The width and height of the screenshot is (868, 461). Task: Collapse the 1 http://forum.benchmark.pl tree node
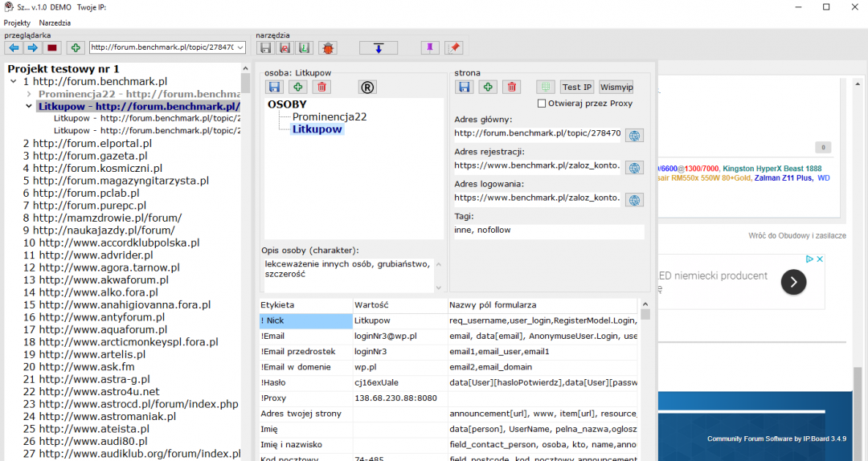14,81
